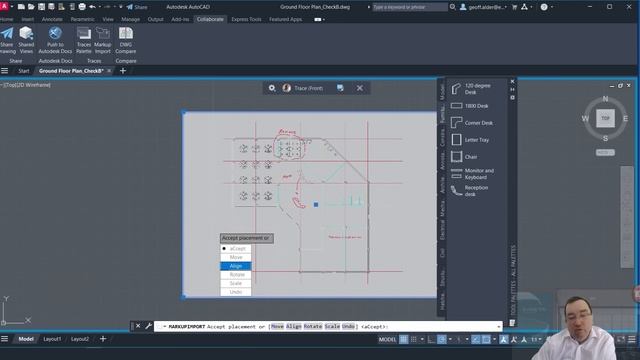Click the Trace toolbar front/back toggle icon

(x=340, y=88)
